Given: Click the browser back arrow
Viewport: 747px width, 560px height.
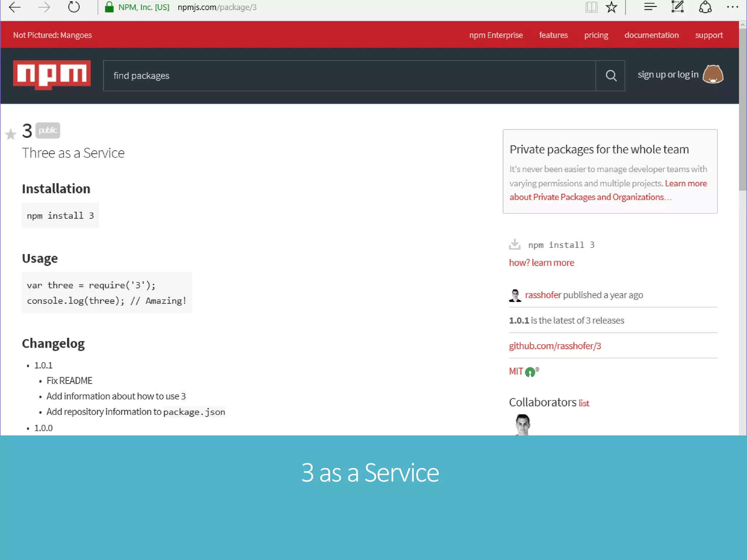Looking at the screenshot, I should 15,7.
